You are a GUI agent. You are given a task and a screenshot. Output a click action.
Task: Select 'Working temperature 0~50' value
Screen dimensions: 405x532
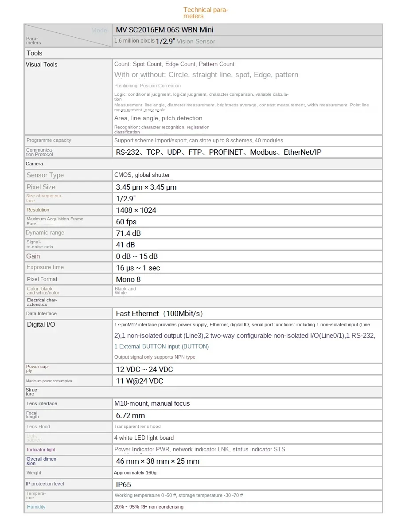point(178,496)
